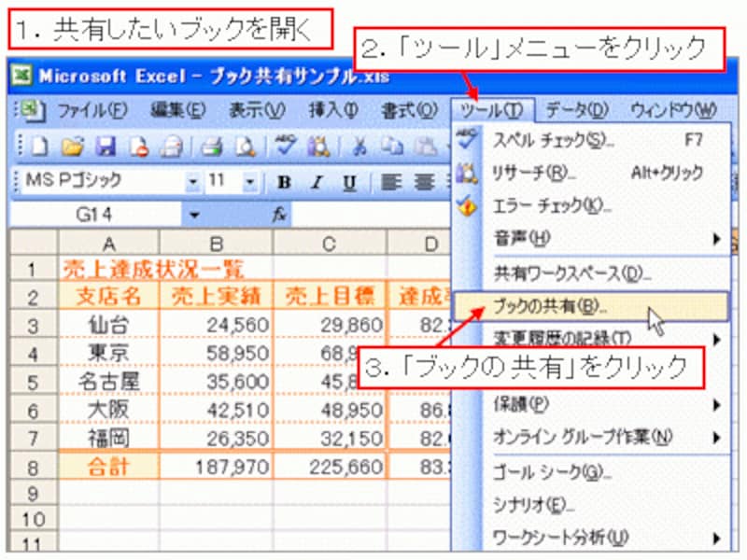Expand the MS Pゴシック font name dropdown
Image resolution: width=747 pixels, height=560 pixels.
(193, 181)
